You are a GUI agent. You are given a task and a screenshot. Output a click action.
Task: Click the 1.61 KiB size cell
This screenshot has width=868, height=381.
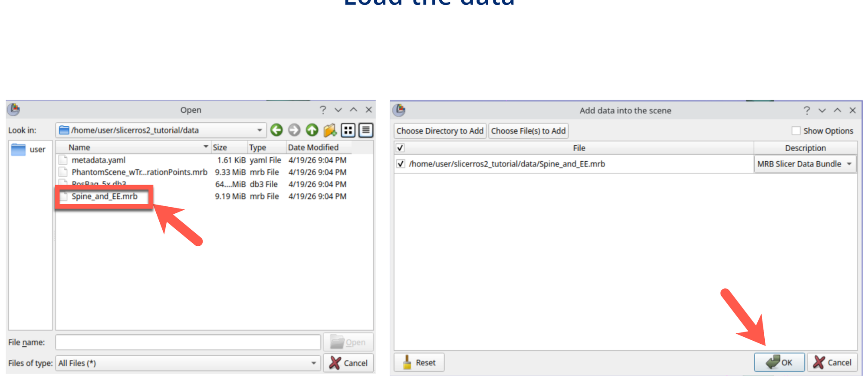coord(231,160)
